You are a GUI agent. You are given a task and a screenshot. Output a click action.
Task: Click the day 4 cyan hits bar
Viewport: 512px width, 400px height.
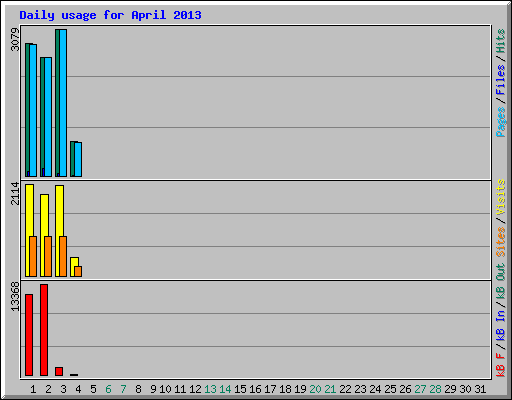point(78,159)
